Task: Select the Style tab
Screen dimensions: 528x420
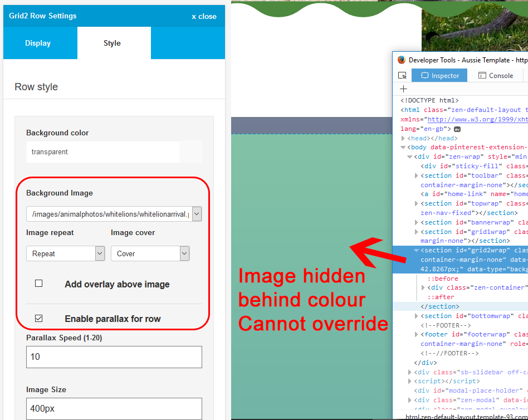Action: [x=114, y=43]
